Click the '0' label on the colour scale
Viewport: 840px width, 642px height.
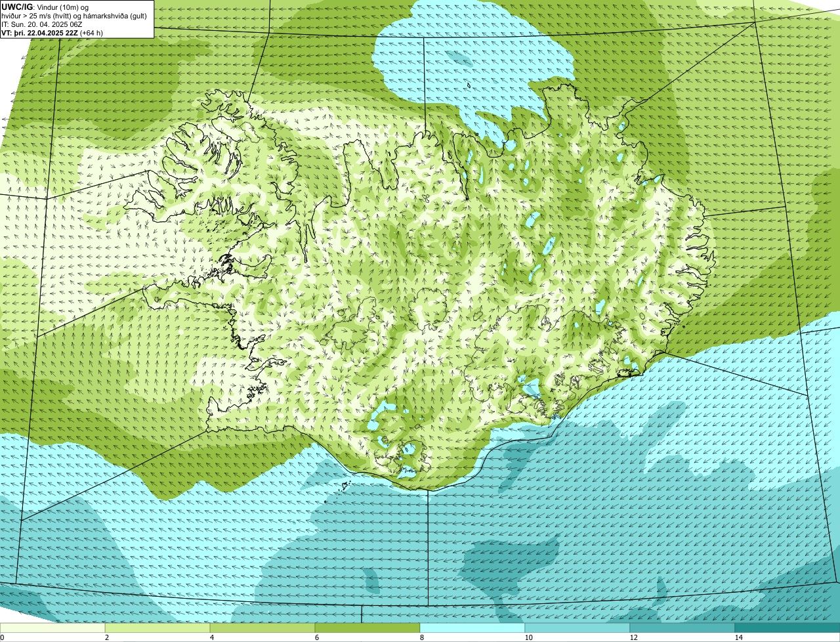[x=2, y=637]
